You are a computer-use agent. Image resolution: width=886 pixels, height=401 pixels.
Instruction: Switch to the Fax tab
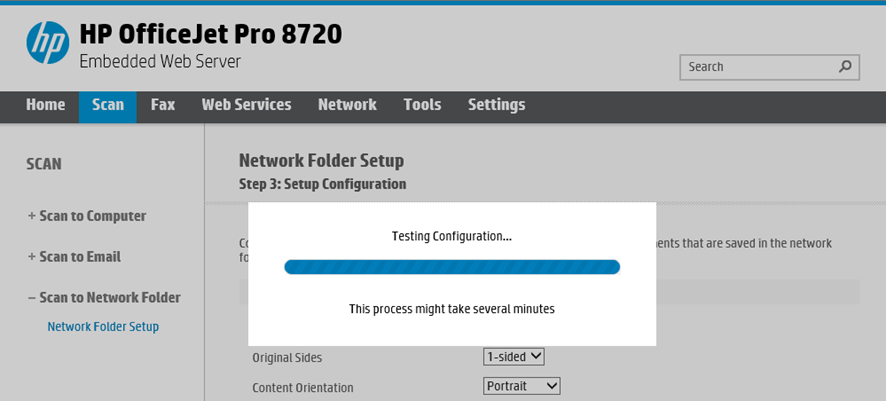point(163,104)
